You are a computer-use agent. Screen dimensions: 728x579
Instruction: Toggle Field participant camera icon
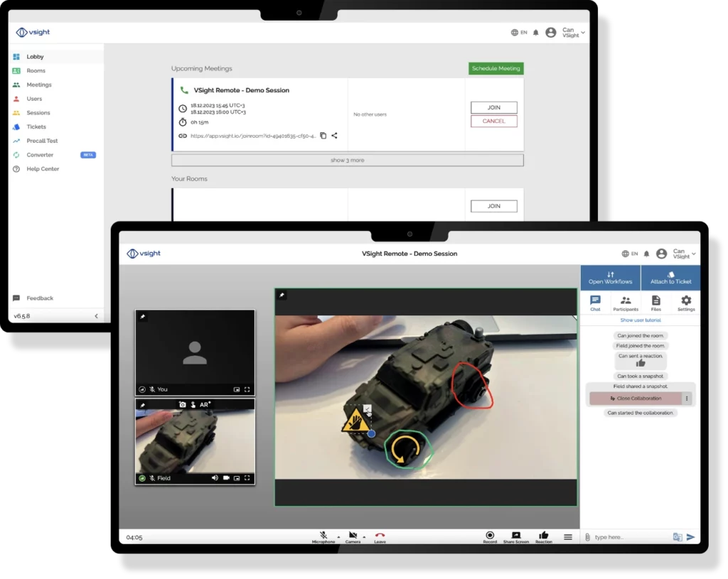coord(226,478)
